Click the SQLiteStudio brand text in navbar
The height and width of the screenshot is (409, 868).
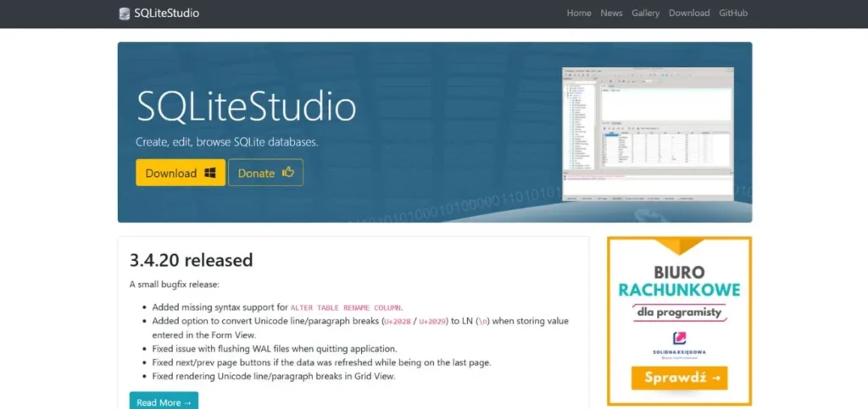166,14
